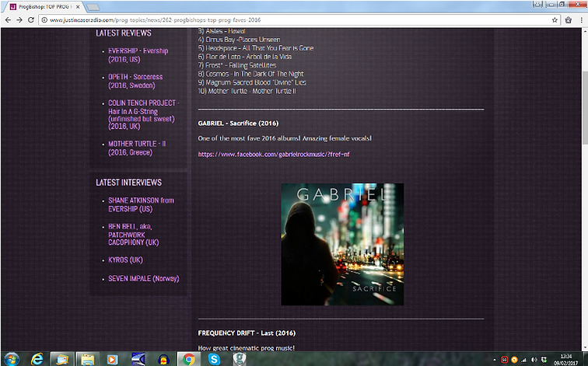Open the OPETH - Sorceress review
The width and height of the screenshot is (588, 366).
[x=135, y=81]
